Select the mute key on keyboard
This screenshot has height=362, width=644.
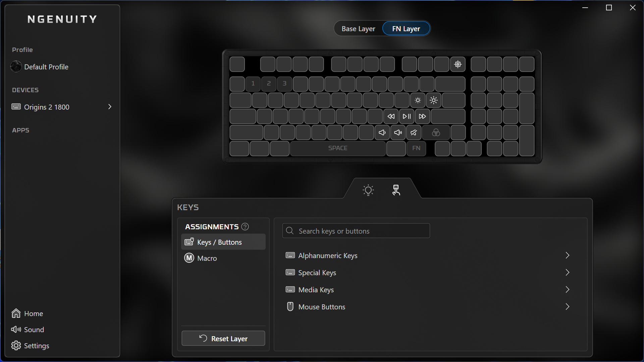(x=414, y=133)
